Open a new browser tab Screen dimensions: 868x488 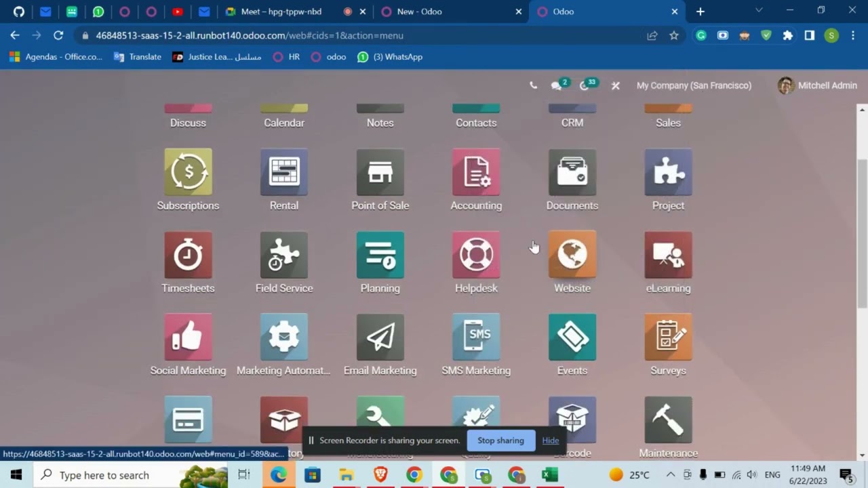pyautogui.click(x=701, y=12)
